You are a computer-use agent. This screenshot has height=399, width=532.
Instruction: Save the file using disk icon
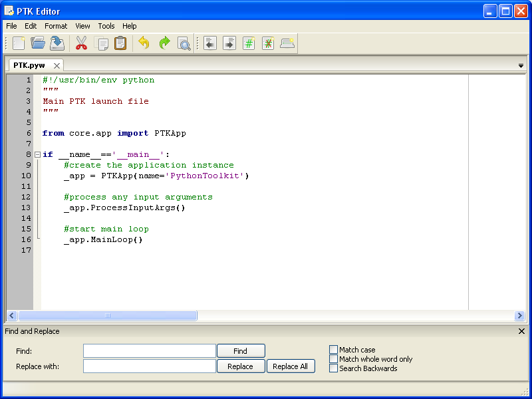coord(57,43)
